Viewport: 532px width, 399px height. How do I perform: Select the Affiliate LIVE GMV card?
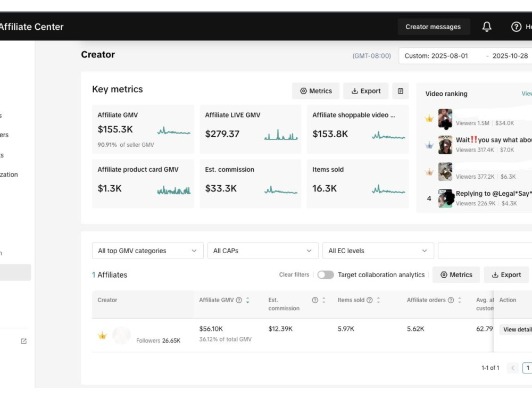coord(250,129)
